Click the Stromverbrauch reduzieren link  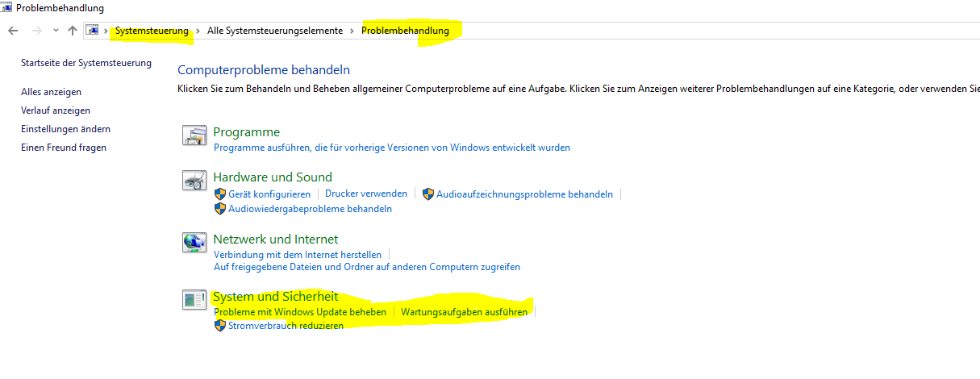coord(286,326)
